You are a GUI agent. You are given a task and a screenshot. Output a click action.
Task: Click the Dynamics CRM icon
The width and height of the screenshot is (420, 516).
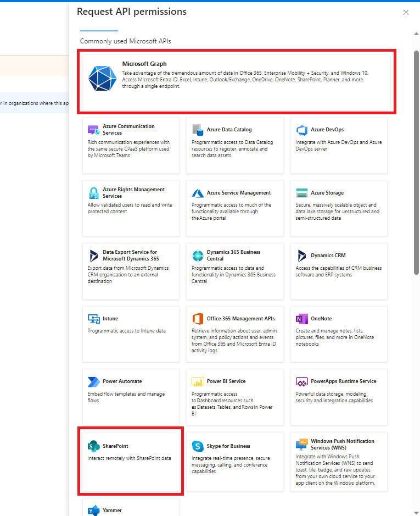301,256
